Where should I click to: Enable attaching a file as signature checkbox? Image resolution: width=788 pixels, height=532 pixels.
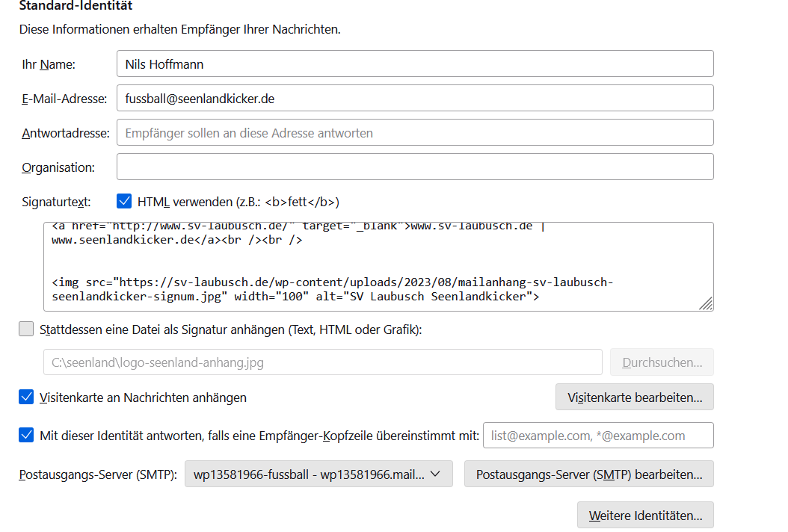click(26, 330)
